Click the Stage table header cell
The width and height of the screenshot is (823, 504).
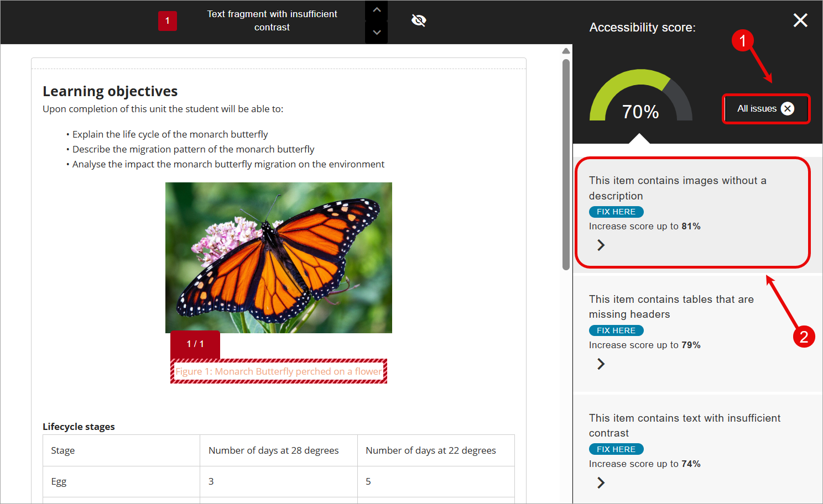pyautogui.click(x=122, y=450)
